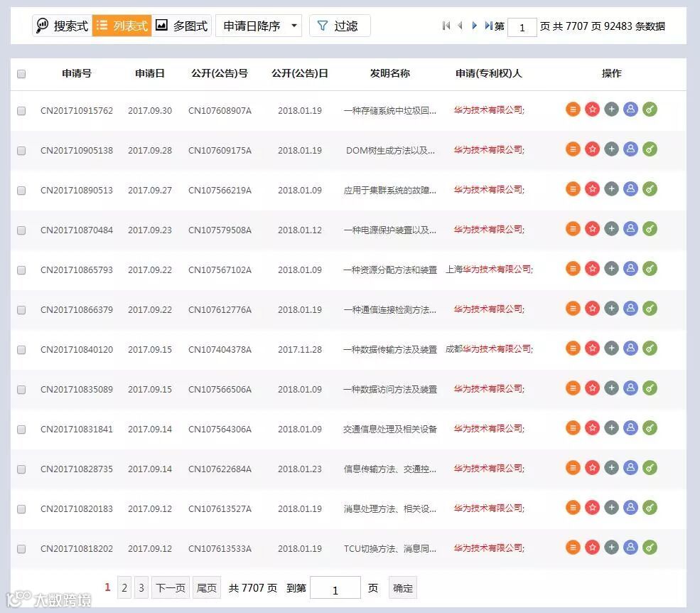Switch to 列表式 view tab
This screenshot has height=613, width=700.
(122, 26)
